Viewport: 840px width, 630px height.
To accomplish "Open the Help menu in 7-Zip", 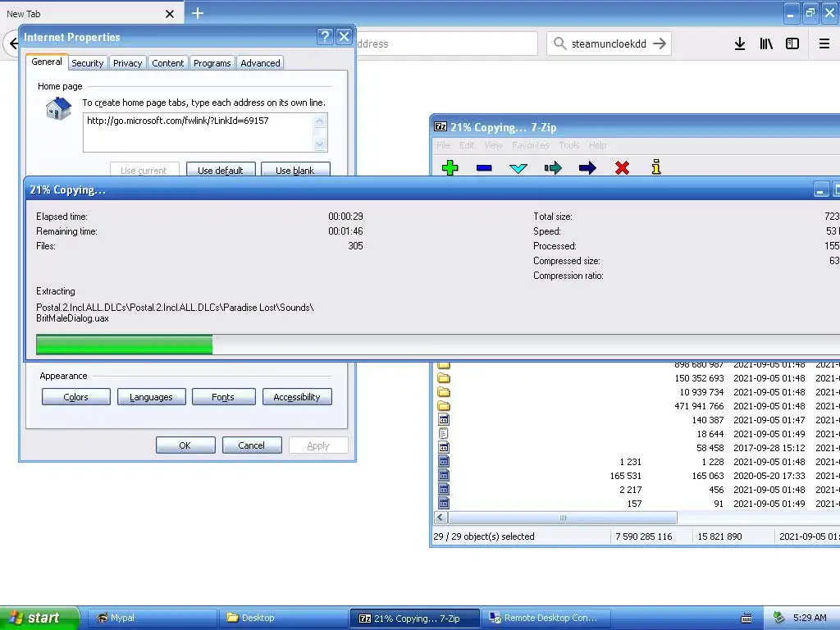I will coord(597,145).
